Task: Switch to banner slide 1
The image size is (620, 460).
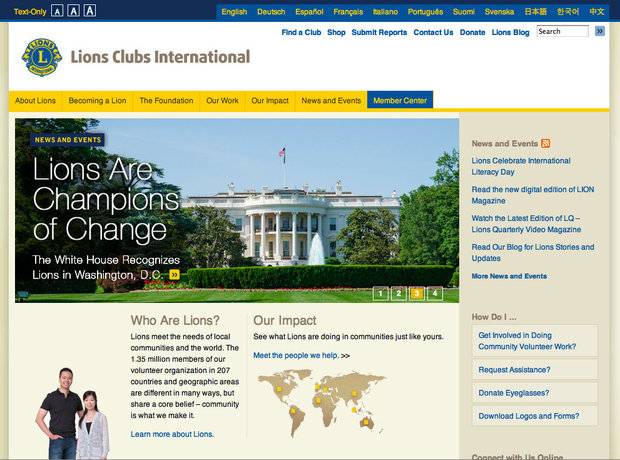Action: (380, 293)
